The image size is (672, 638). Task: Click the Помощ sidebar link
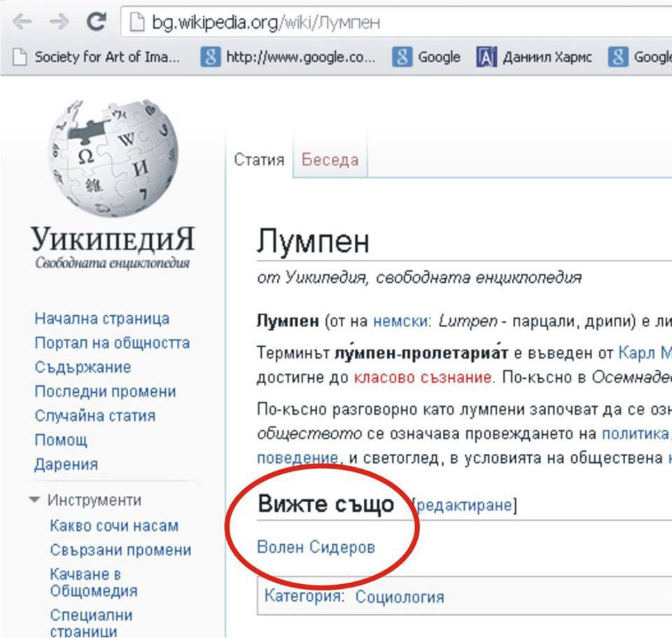[61, 441]
